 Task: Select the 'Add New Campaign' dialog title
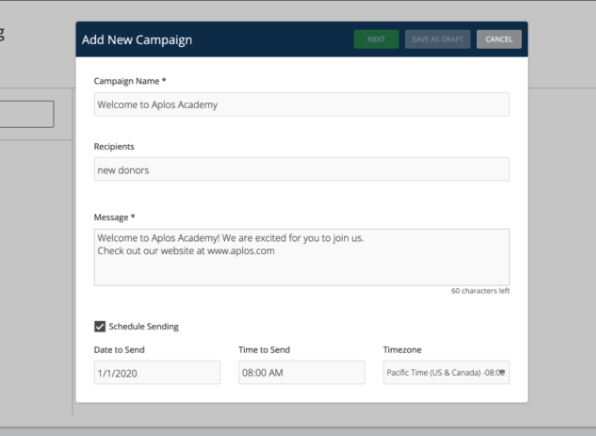pos(137,40)
